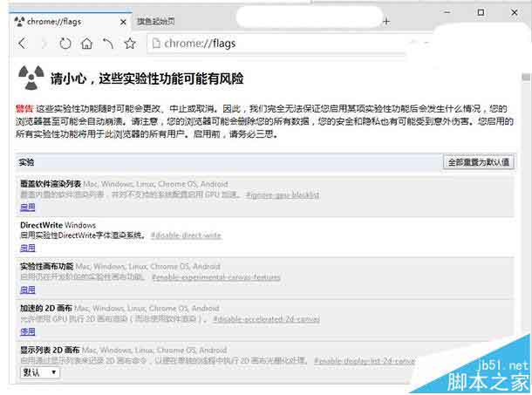The width and height of the screenshot is (532, 395).
Task: Go back using the browser back arrow
Action: pyautogui.click(x=22, y=44)
